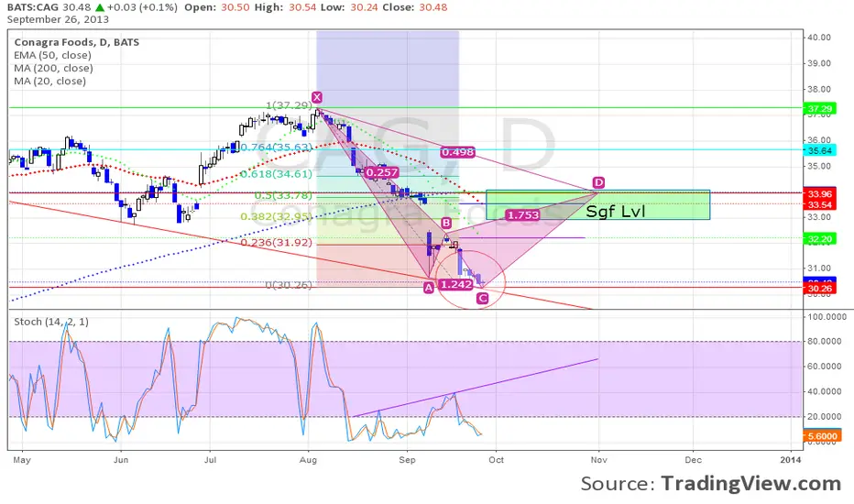Click the 31.00 price axis label

coord(819,268)
